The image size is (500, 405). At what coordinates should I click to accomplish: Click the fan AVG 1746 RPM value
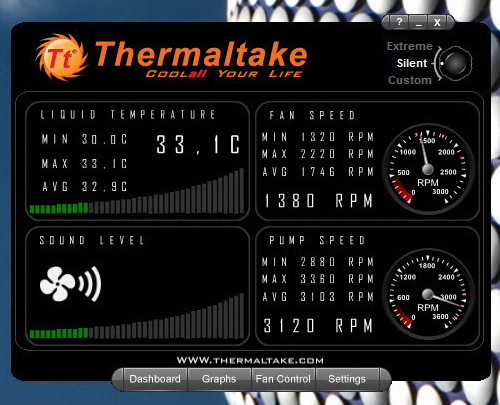tap(318, 172)
